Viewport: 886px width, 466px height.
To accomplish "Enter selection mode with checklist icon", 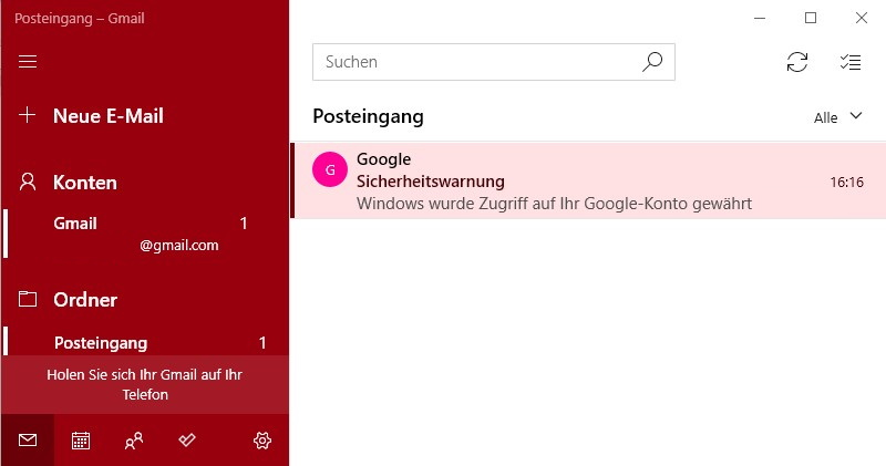I will [850, 62].
